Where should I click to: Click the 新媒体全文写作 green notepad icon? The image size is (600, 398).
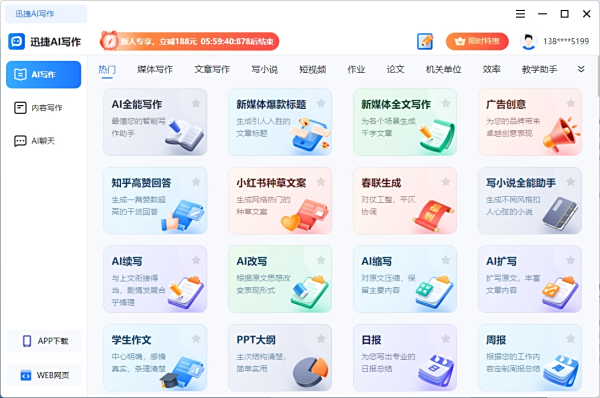coord(437,136)
